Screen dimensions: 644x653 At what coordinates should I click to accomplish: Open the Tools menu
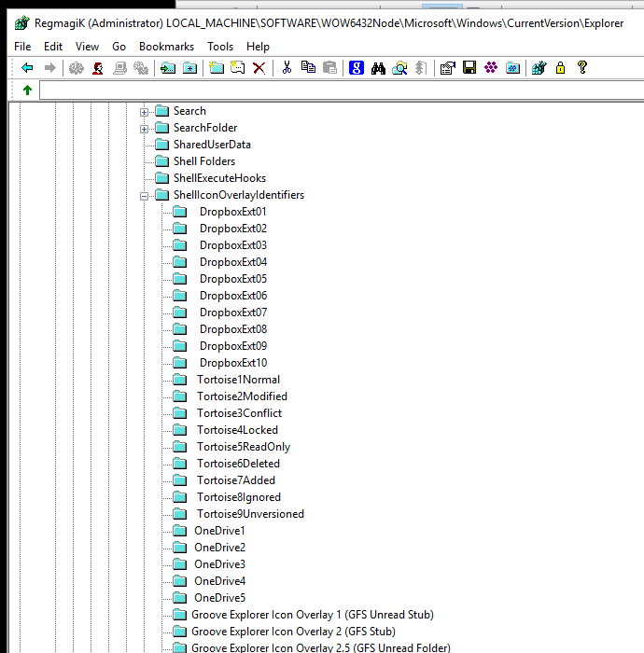point(220,47)
